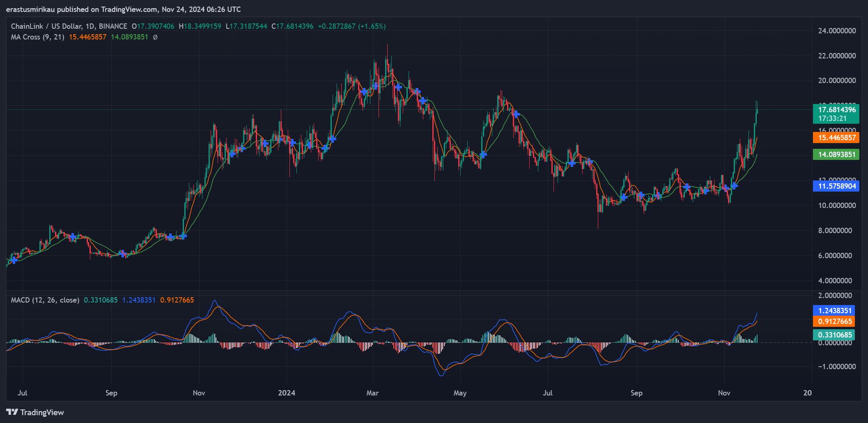This screenshot has height=423, width=868.
Task: Click the green 14.0893851 price axis tag
Action: tap(836, 155)
